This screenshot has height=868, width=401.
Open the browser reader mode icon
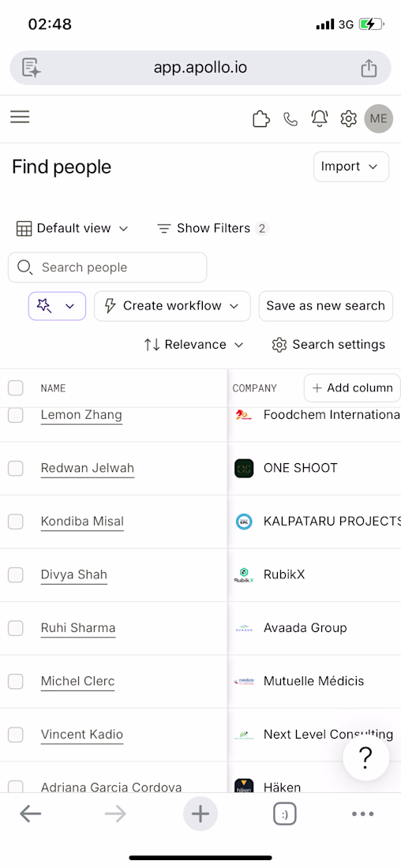point(32,68)
